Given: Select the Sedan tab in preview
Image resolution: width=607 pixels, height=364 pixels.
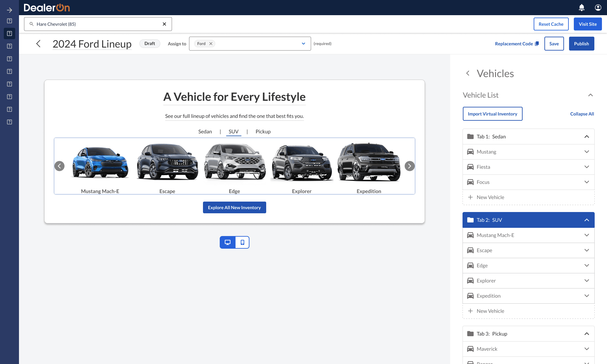Looking at the screenshot, I should point(205,131).
